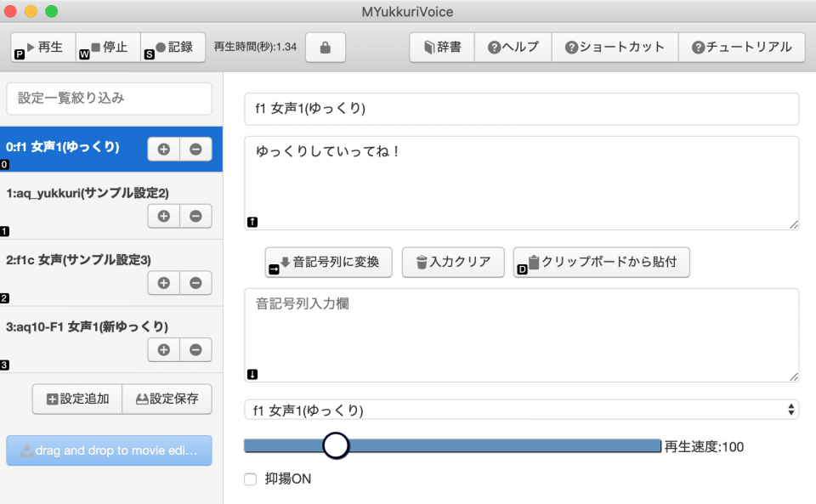Click the 再生 play button
The image size is (816, 504).
[43, 48]
